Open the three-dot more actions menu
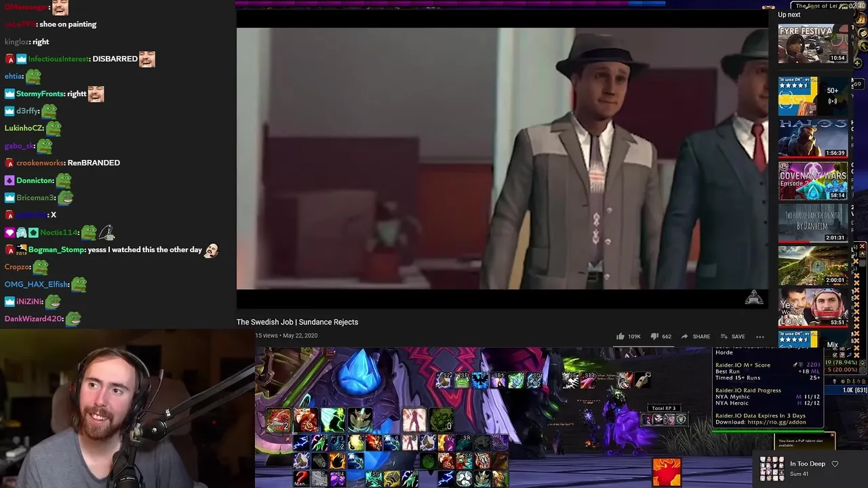Screen dimensions: 868x488 pos(760,336)
